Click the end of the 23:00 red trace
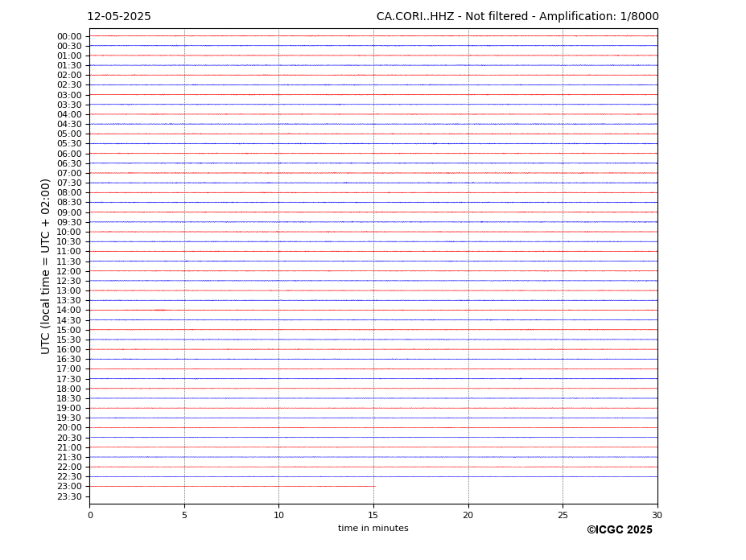Image resolution: width=746 pixels, height=560 pixels. tap(374, 486)
